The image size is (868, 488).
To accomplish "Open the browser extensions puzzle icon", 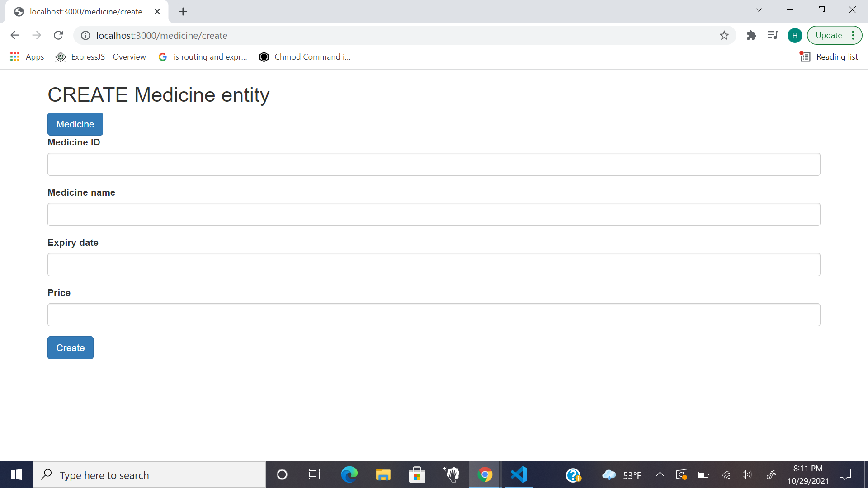I will [x=751, y=35].
